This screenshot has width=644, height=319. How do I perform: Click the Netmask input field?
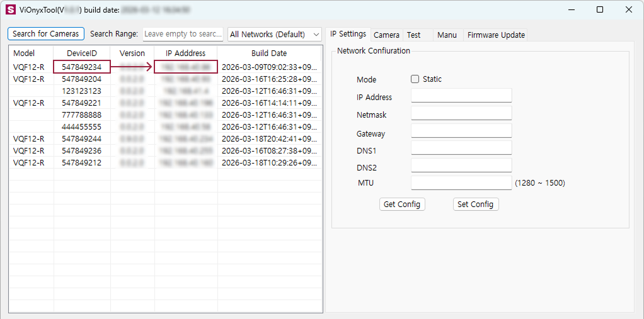click(x=461, y=113)
